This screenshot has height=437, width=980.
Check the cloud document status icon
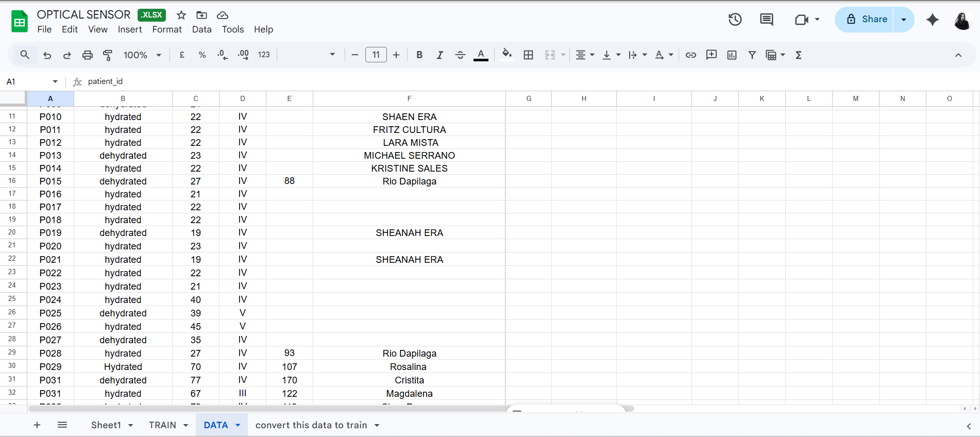point(223,15)
